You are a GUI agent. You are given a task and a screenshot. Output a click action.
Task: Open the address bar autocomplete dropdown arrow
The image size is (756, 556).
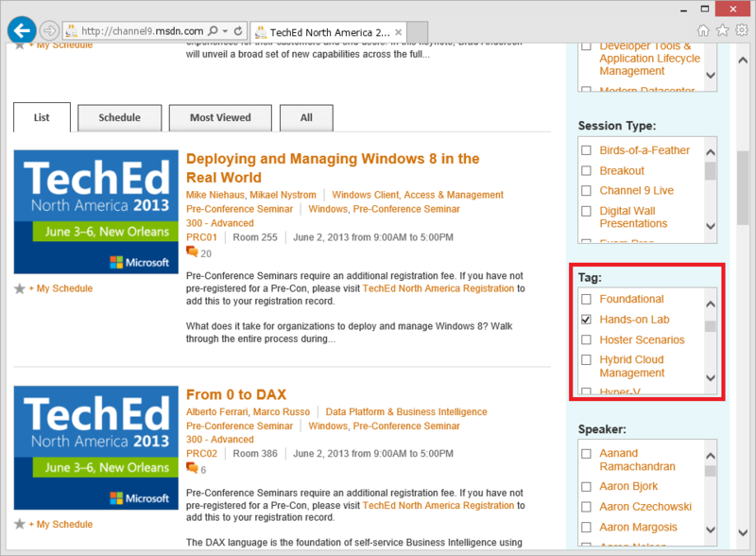coord(225,31)
